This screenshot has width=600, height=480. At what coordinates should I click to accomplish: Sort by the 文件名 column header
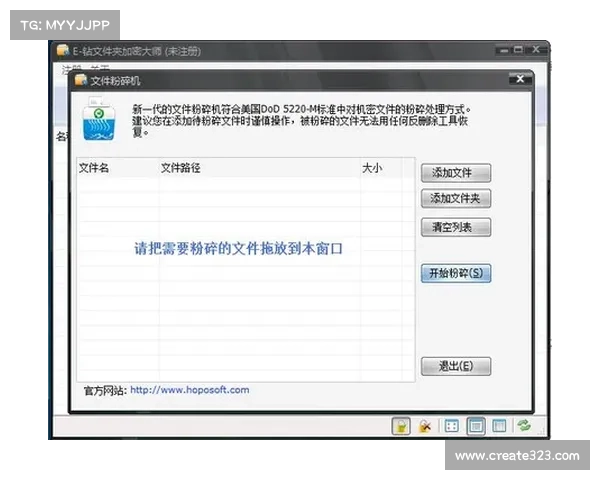pyautogui.click(x=117, y=168)
